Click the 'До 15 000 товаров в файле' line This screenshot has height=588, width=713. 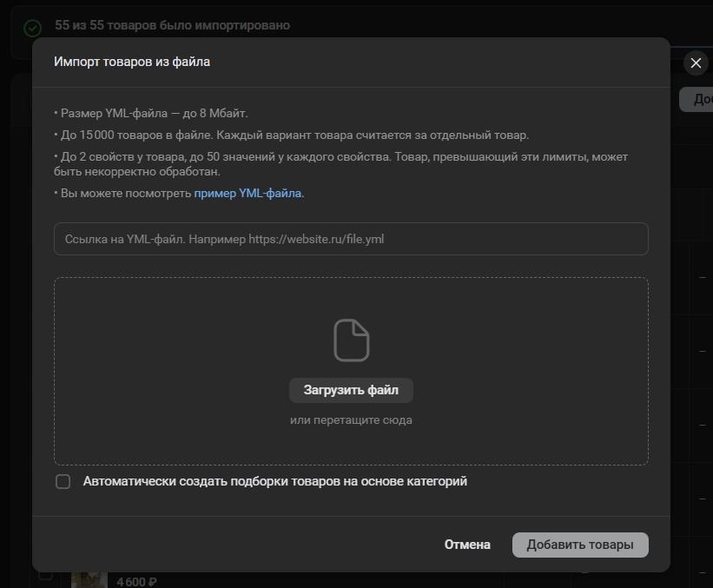[294, 135]
